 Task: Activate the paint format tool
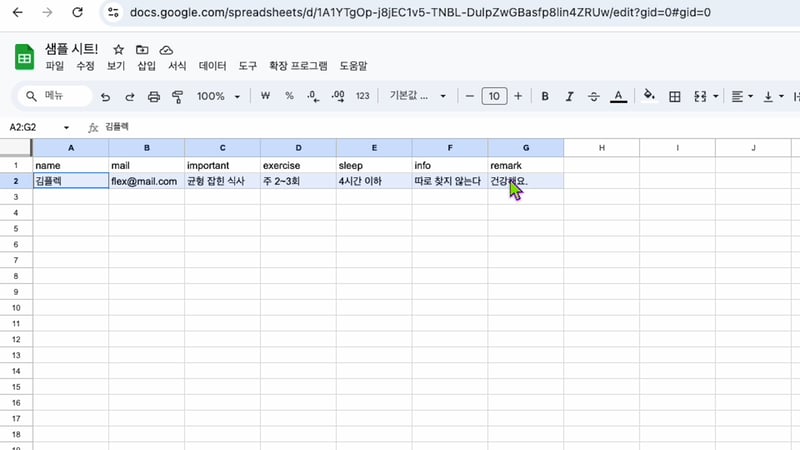click(x=178, y=96)
